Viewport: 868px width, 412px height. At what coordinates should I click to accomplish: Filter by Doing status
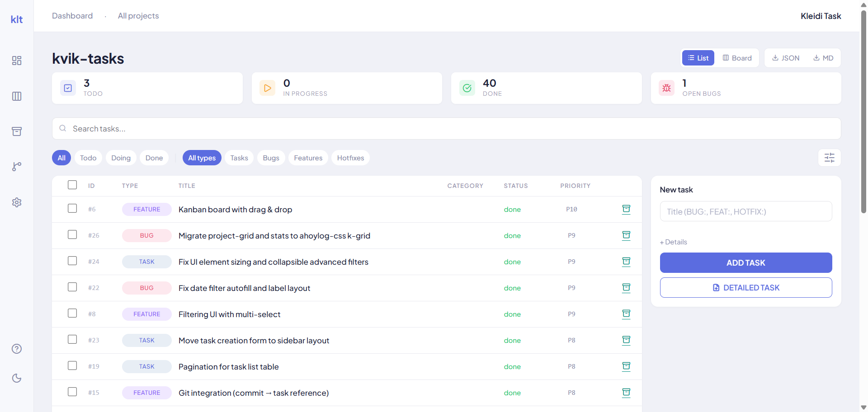(121, 158)
